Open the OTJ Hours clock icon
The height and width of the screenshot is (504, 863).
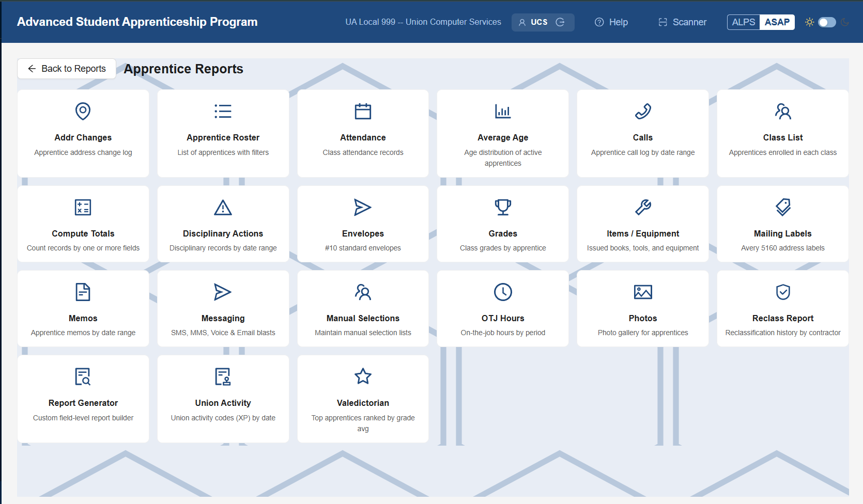(x=503, y=292)
